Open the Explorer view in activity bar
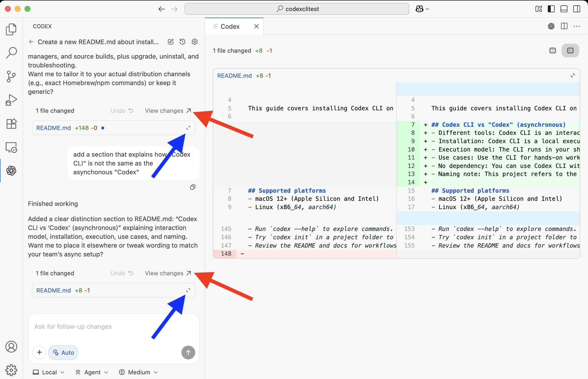 tap(11, 29)
